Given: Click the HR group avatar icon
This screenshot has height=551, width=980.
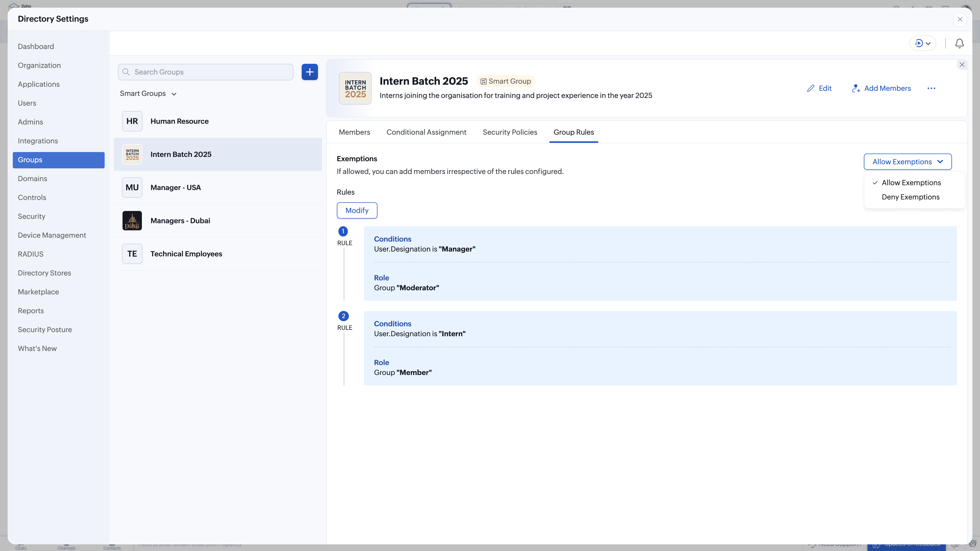Looking at the screenshot, I should click(132, 121).
